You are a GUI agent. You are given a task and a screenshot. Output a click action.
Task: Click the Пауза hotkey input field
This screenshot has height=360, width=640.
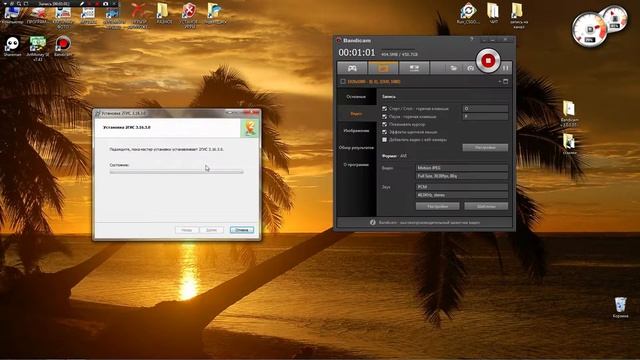click(485, 116)
